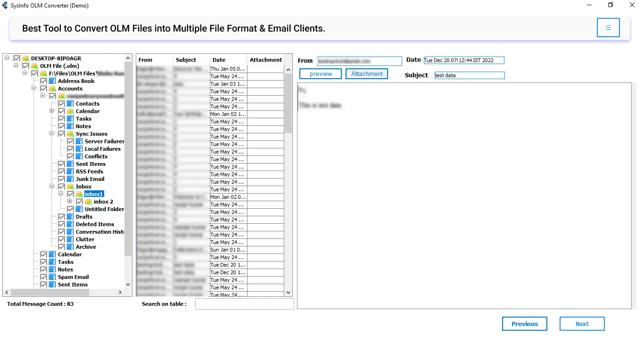Click the DESKTOP-8IPOAGR folder icon
Viewport: 644px width, 343px height.
pyautogui.click(x=25, y=58)
